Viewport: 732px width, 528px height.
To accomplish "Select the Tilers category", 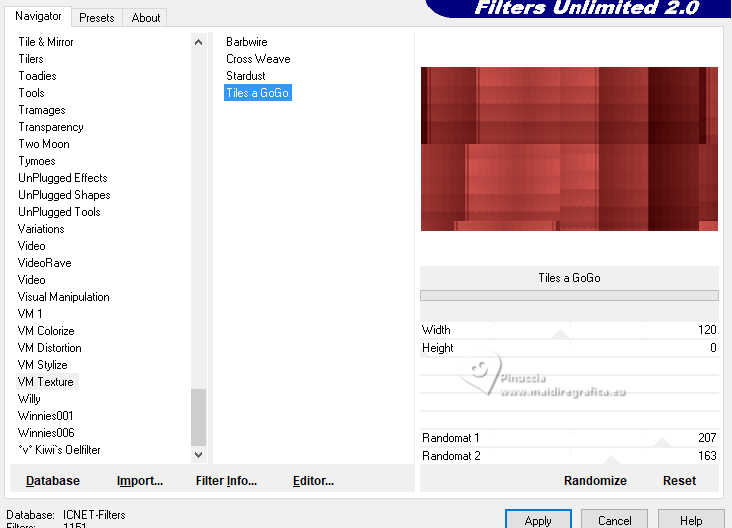I will 31,59.
